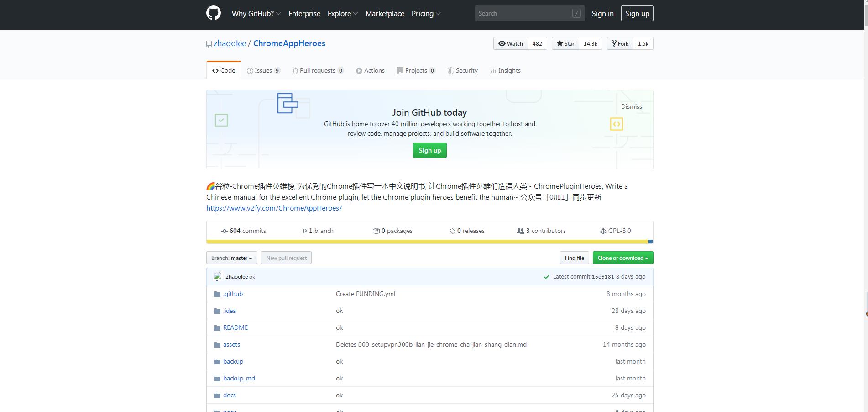Dismiss the Join GitHub today banner

click(x=632, y=106)
